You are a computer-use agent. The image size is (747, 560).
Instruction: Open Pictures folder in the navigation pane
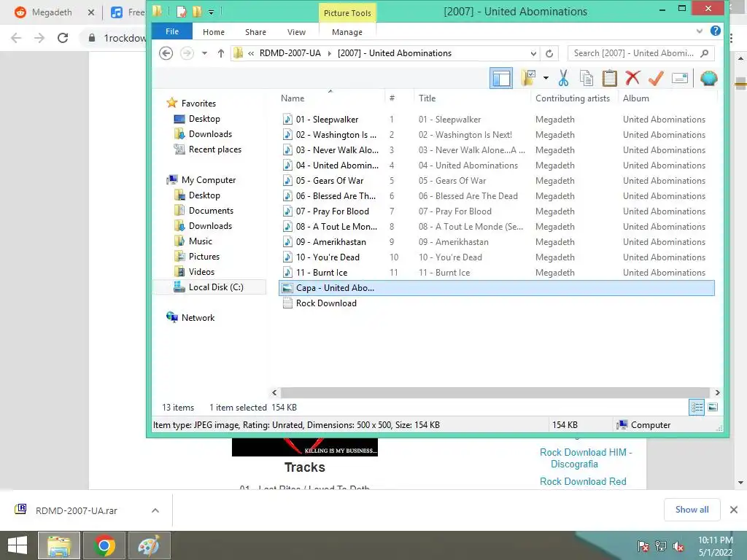pyautogui.click(x=204, y=256)
